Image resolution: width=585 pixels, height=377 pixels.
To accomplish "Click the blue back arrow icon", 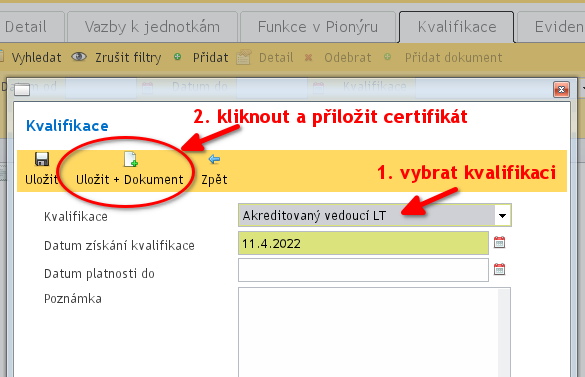I will coord(214,159).
